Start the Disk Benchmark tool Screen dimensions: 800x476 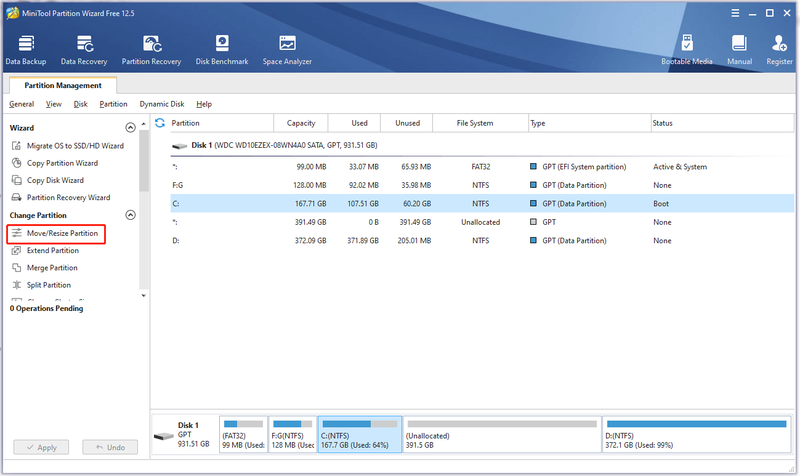(x=222, y=50)
